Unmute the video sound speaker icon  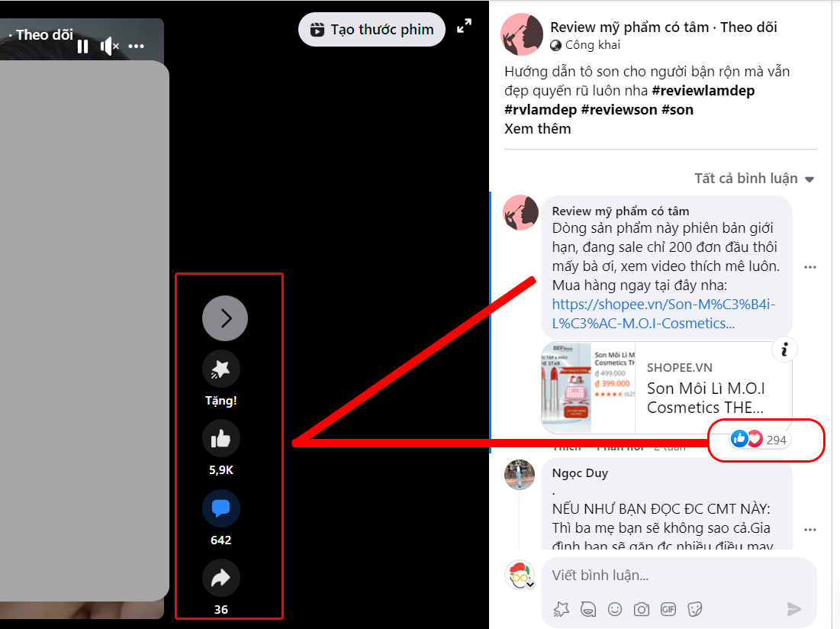[x=109, y=47]
